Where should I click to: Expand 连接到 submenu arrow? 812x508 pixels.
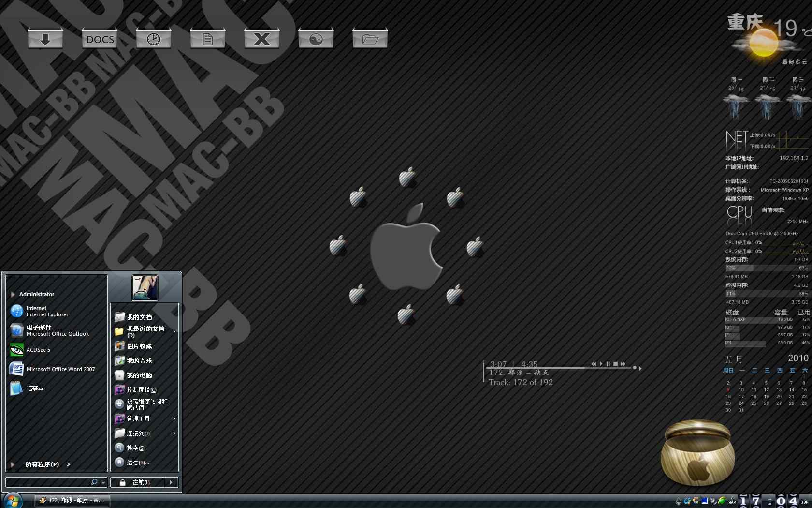click(174, 433)
